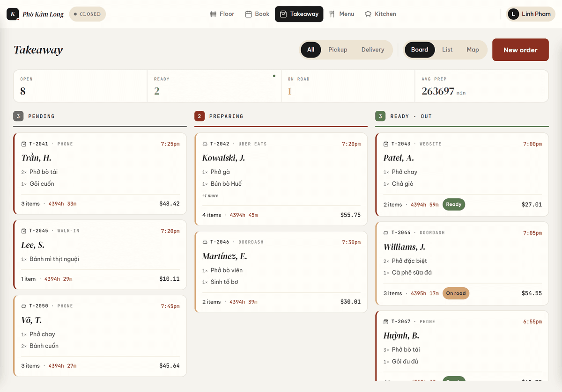This screenshot has height=392, width=562.
Task: Click the Takeaway bag icon in navigation
Action: [x=283, y=14]
